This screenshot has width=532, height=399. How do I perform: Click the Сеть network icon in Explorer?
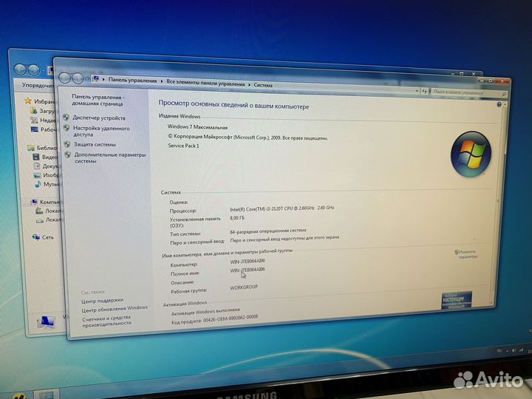click(x=35, y=237)
